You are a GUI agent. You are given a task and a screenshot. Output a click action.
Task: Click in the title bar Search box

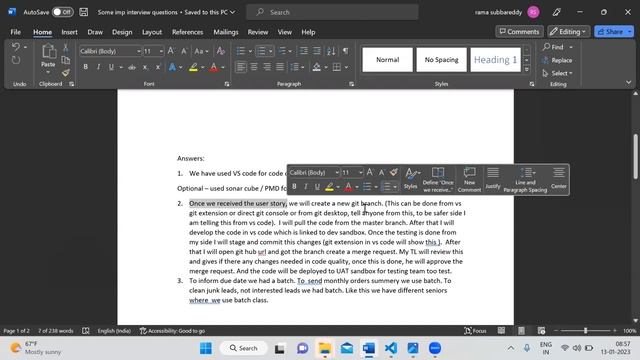pyautogui.click(x=332, y=12)
